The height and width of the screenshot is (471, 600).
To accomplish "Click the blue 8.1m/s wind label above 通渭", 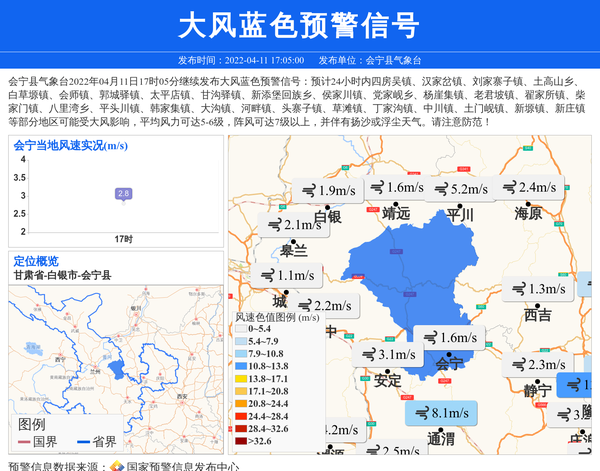I will tap(441, 413).
